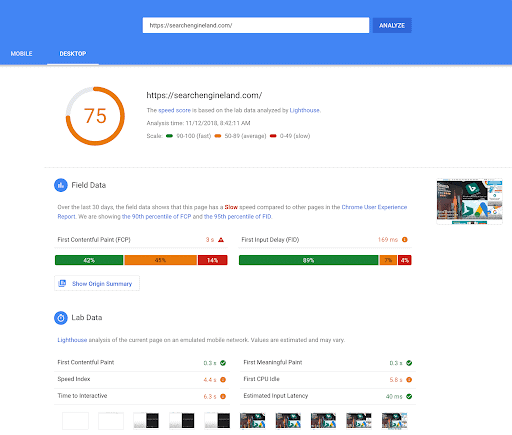512x435 pixels.
Task: Open the 90th percentile of FCP link
Action: click(x=156, y=217)
